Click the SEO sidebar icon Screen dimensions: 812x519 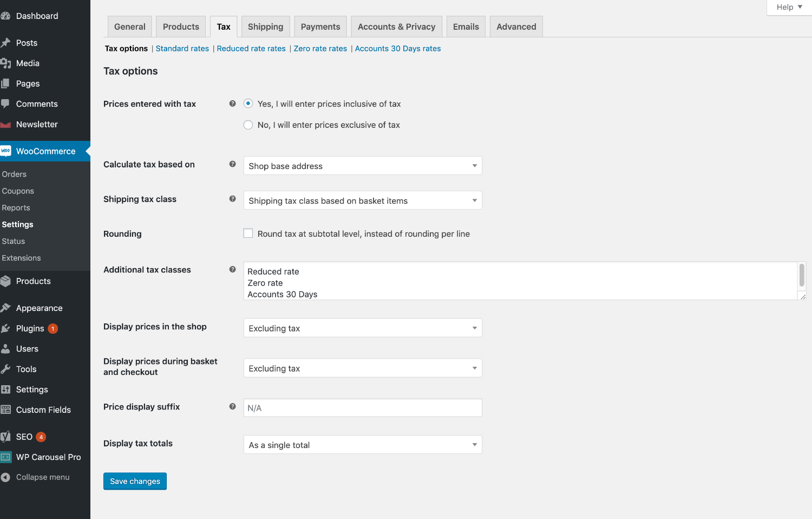click(x=6, y=436)
